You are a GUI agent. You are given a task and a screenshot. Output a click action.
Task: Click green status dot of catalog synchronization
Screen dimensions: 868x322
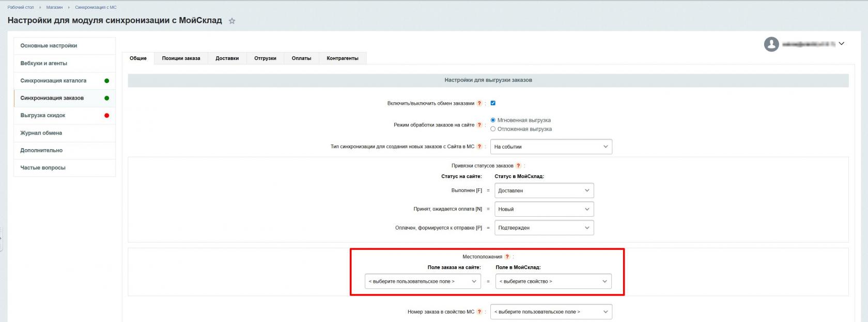point(107,81)
